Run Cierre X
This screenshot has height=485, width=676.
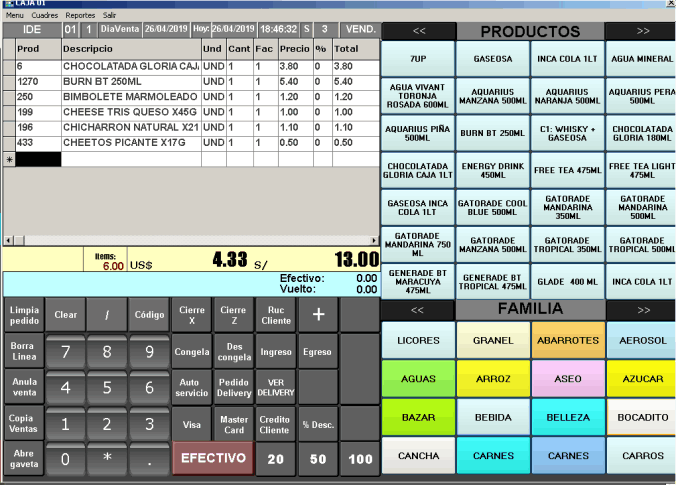[x=192, y=315]
